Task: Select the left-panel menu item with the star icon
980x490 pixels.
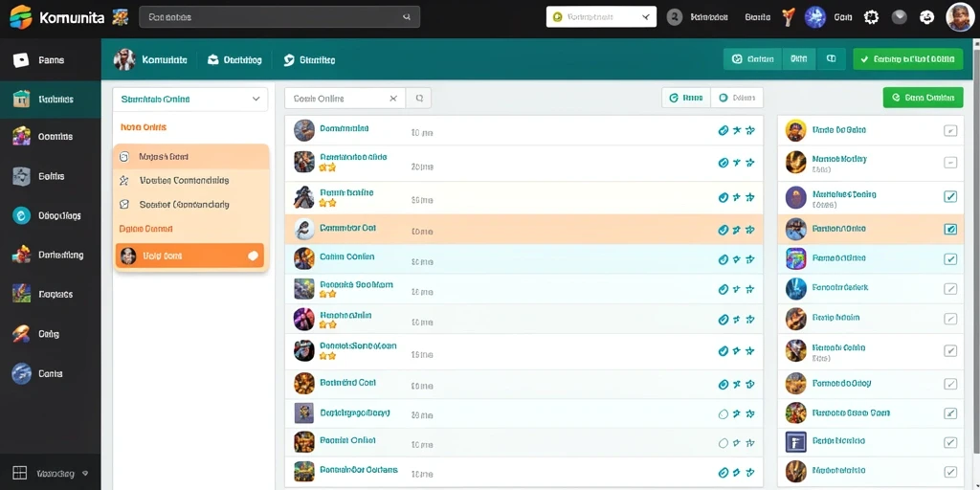Action: tap(191, 181)
